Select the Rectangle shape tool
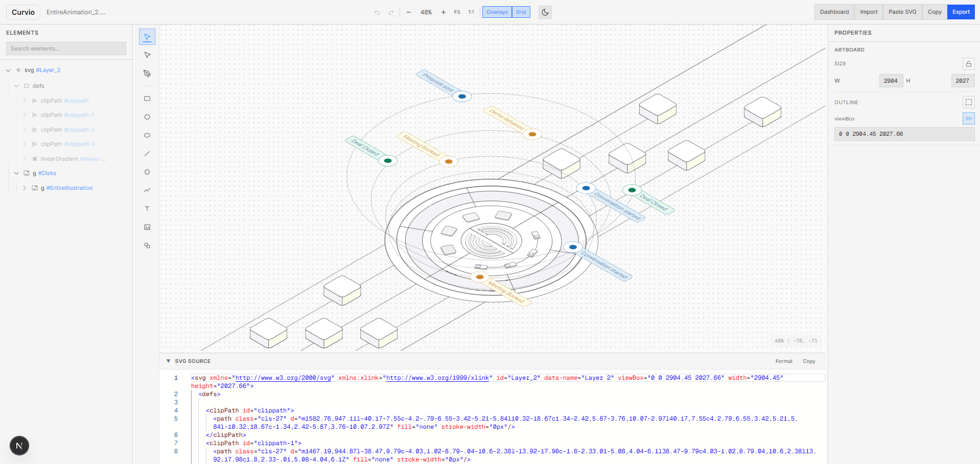Screen dimensions: 980x464 point(147,99)
